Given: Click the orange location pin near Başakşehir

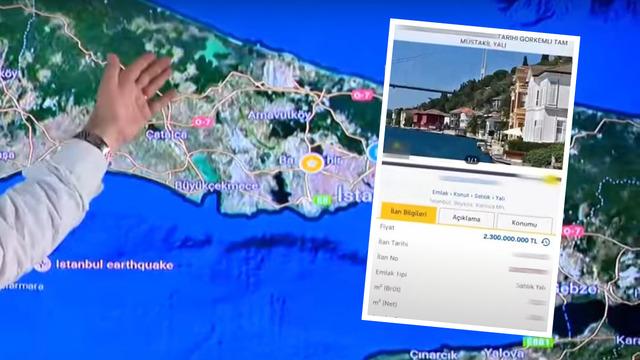Looking at the screenshot, I should pos(312,163).
